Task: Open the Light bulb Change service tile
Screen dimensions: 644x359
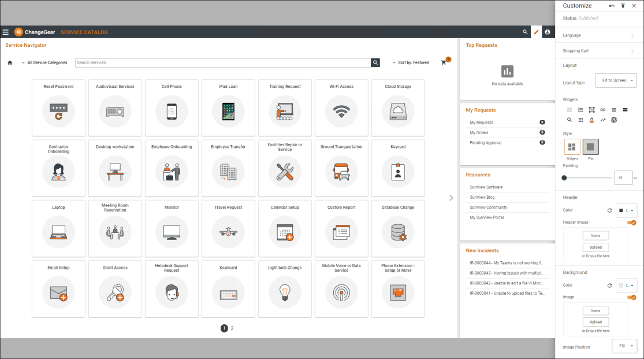Action: pyautogui.click(x=285, y=288)
